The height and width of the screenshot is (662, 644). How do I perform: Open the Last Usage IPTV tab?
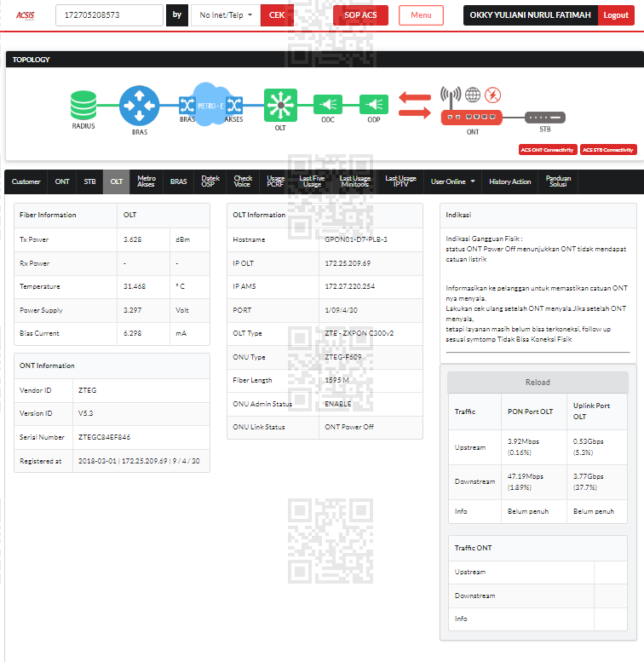(400, 181)
